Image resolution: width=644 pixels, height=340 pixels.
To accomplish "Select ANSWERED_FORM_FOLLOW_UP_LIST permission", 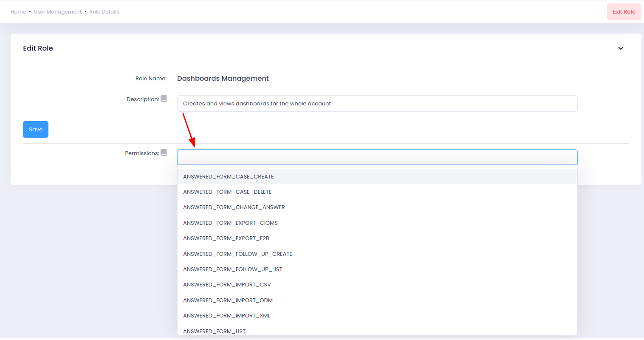I will (377, 269).
